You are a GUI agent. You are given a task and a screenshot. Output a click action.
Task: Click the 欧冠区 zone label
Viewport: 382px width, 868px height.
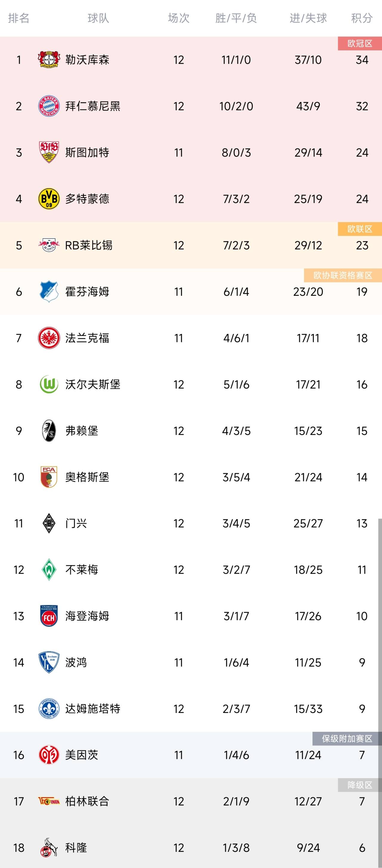[x=360, y=44]
